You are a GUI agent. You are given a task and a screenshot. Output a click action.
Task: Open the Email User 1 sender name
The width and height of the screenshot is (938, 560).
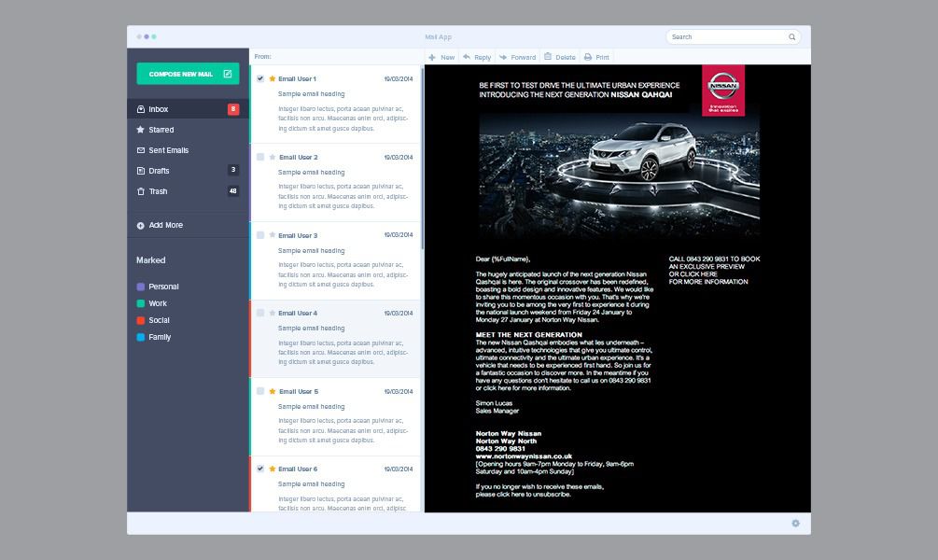point(298,79)
